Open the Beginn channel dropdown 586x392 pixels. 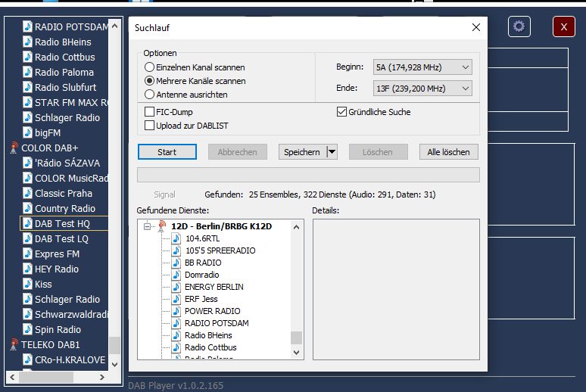422,67
